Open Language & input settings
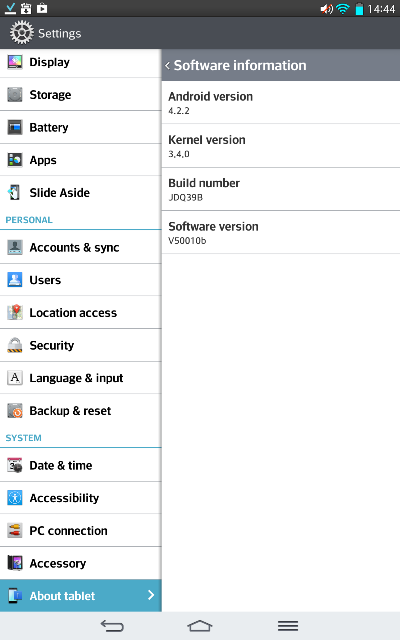400x640 pixels. click(x=81, y=378)
